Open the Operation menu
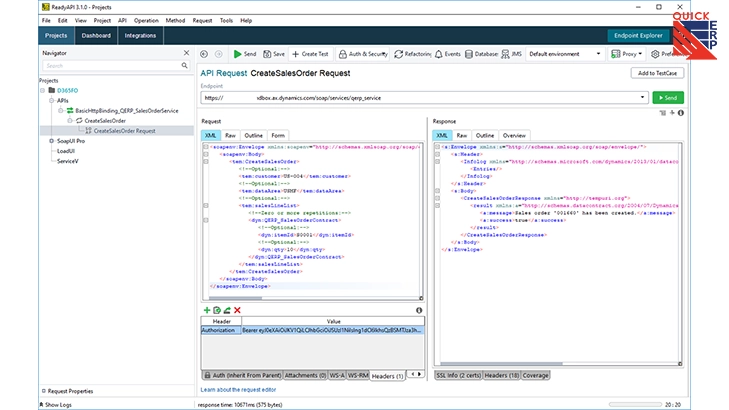 click(x=146, y=20)
